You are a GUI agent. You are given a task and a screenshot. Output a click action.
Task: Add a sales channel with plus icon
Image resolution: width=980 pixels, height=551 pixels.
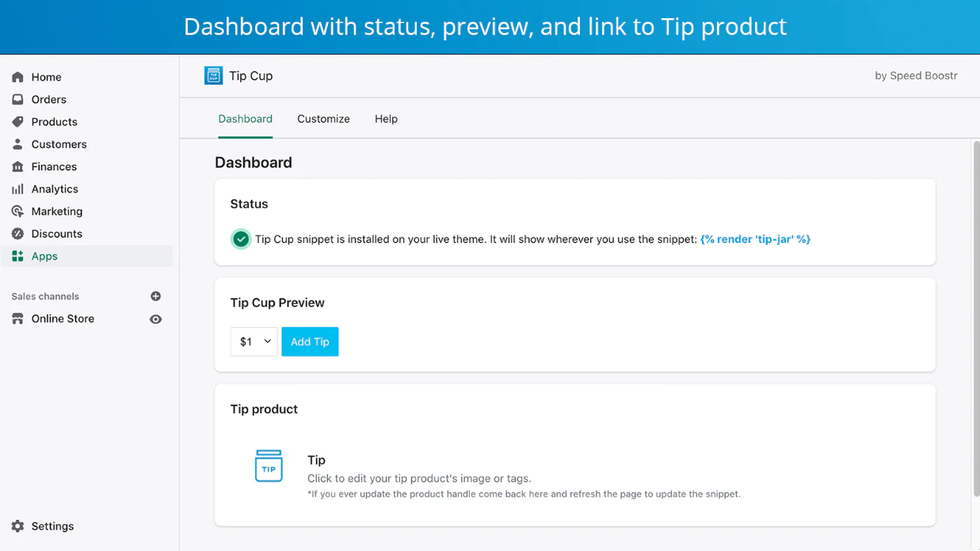(x=155, y=296)
